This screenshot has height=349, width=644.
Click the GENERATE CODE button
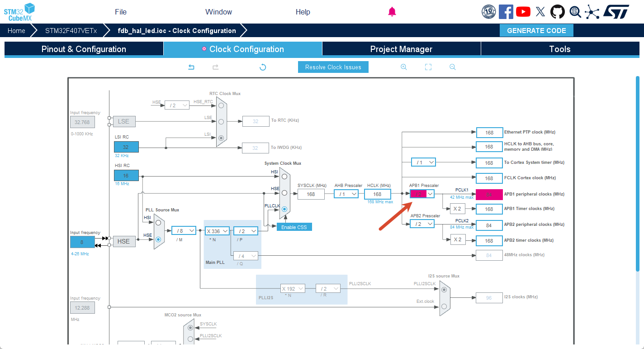coord(536,31)
